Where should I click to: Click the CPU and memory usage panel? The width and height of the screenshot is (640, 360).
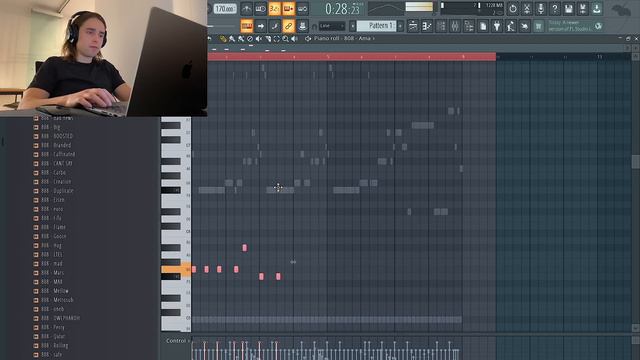pos(471,9)
